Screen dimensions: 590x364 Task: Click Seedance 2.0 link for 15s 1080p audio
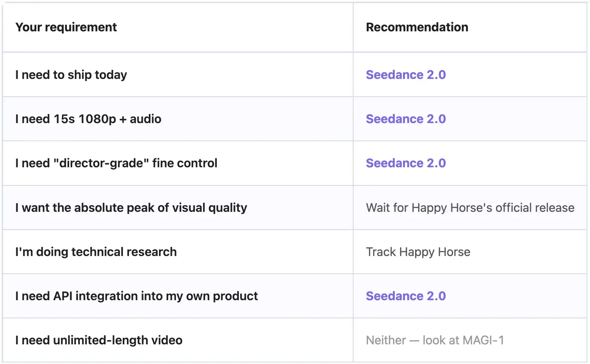(x=406, y=119)
